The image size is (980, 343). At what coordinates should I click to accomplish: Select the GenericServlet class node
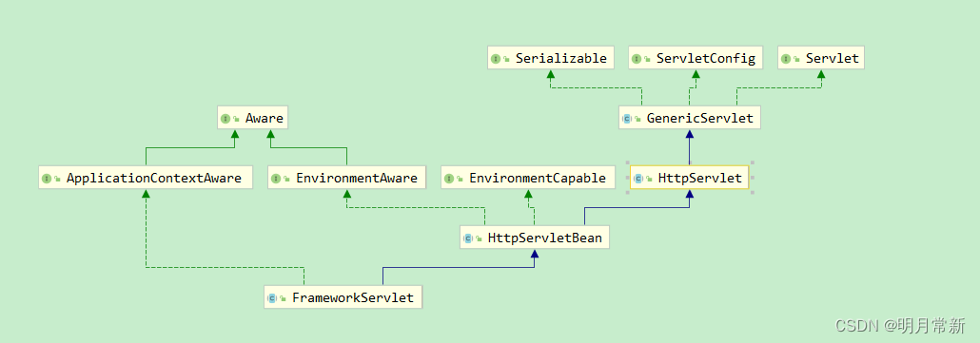(690, 118)
